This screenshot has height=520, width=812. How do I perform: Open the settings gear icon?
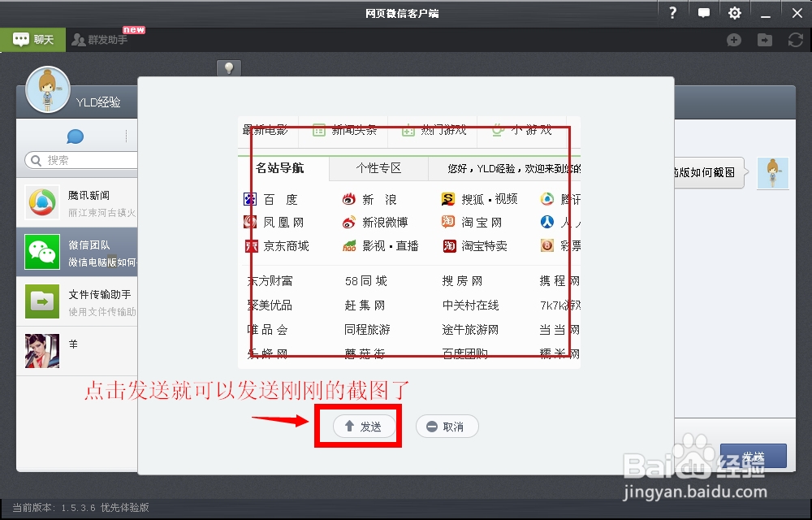click(x=734, y=12)
